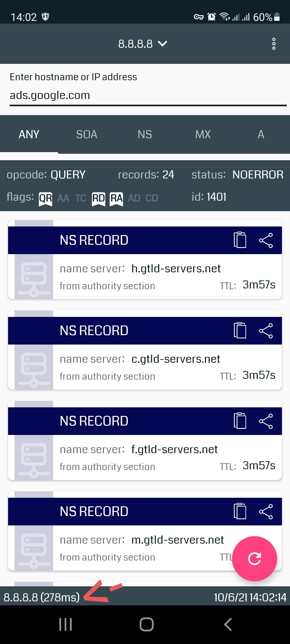Copy the c.gtld-servers.net NS record
The height and width of the screenshot is (644, 290).
point(240,330)
